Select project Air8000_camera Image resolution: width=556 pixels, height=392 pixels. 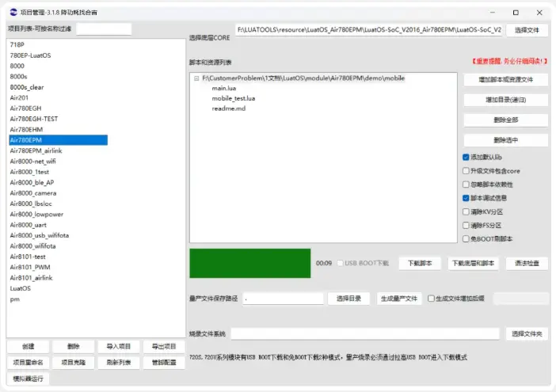[x=33, y=193]
